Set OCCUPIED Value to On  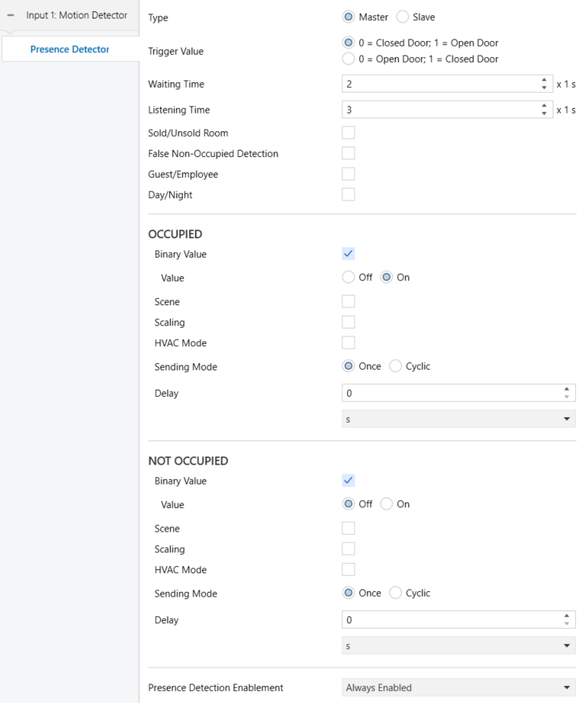pyautogui.click(x=386, y=277)
